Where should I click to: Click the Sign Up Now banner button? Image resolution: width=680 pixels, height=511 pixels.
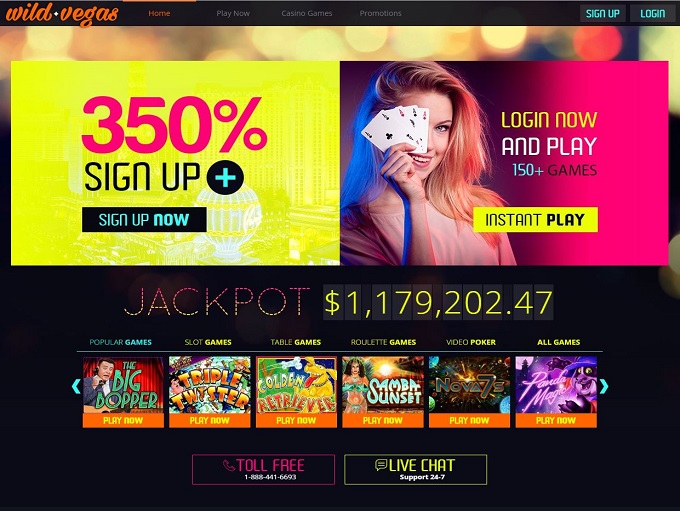(144, 219)
